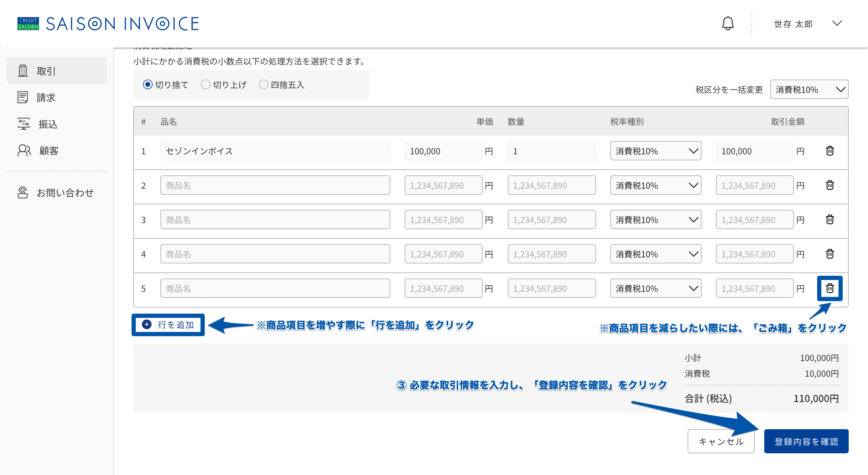Click trash icon for row 4
This screenshot has width=868, height=475.
pyautogui.click(x=830, y=254)
